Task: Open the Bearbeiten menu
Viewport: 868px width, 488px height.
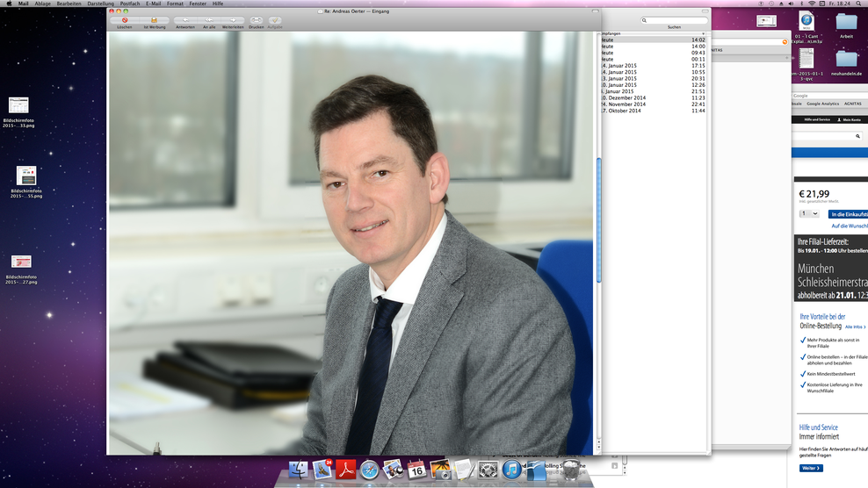Action: (x=69, y=4)
